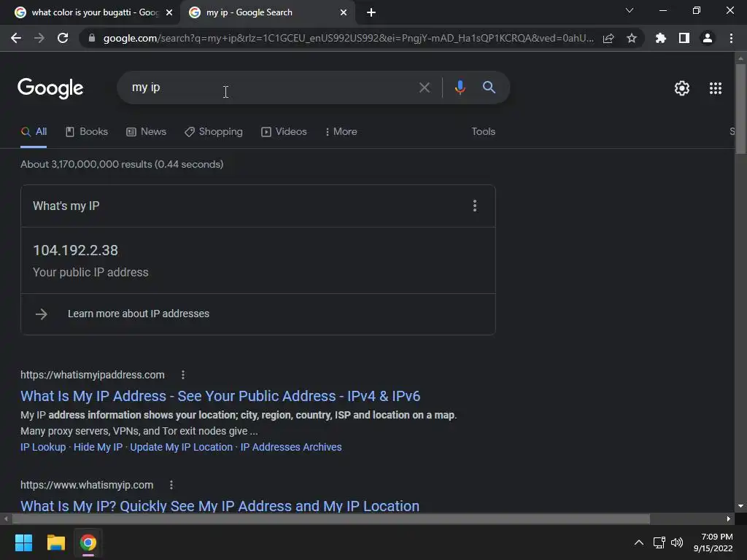Open the Google apps grid
The width and height of the screenshot is (747, 560).
click(716, 88)
